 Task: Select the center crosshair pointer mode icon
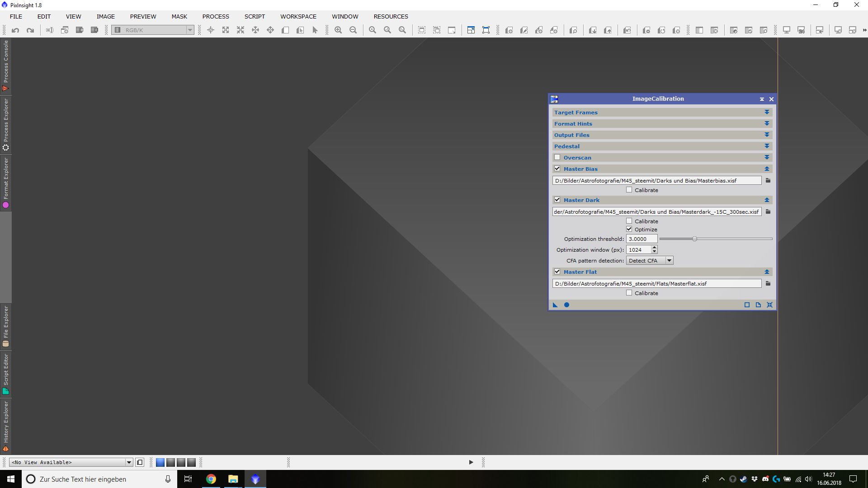[x=211, y=30]
